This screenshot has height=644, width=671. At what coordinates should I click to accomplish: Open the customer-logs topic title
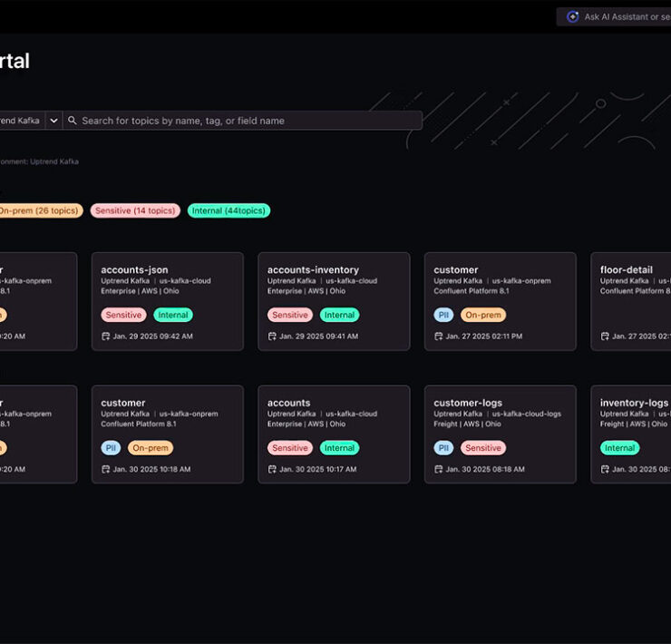[x=468, y=403]
